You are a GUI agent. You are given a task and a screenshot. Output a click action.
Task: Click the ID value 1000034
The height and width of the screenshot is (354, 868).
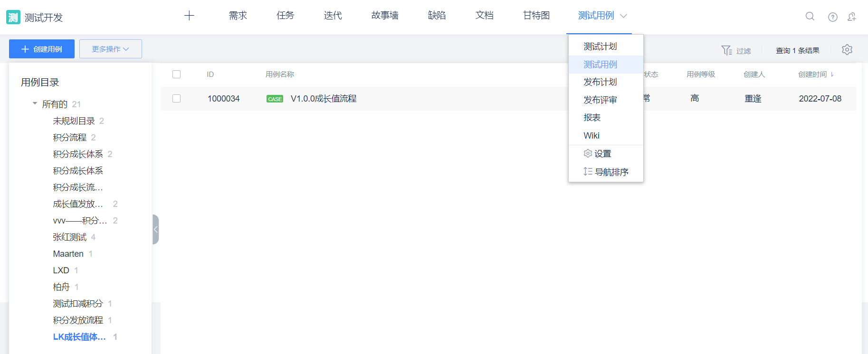pyautogui.click(x=224, y=99)
